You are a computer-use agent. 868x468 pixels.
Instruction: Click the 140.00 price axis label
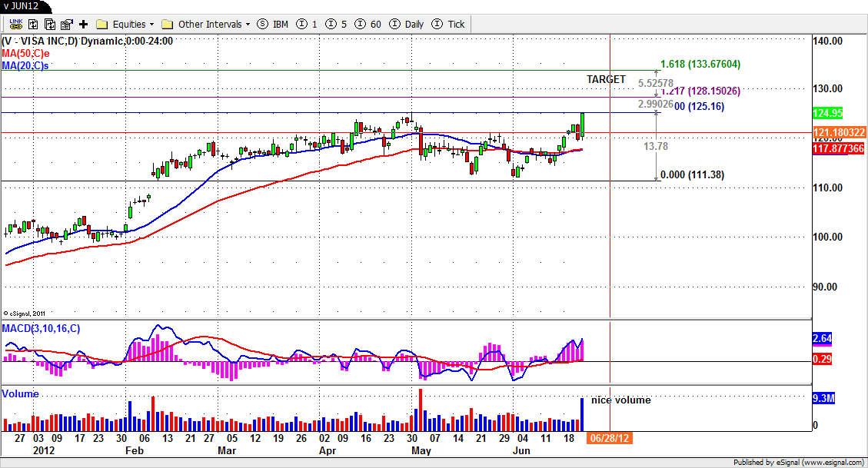click(x=827, y=41)
